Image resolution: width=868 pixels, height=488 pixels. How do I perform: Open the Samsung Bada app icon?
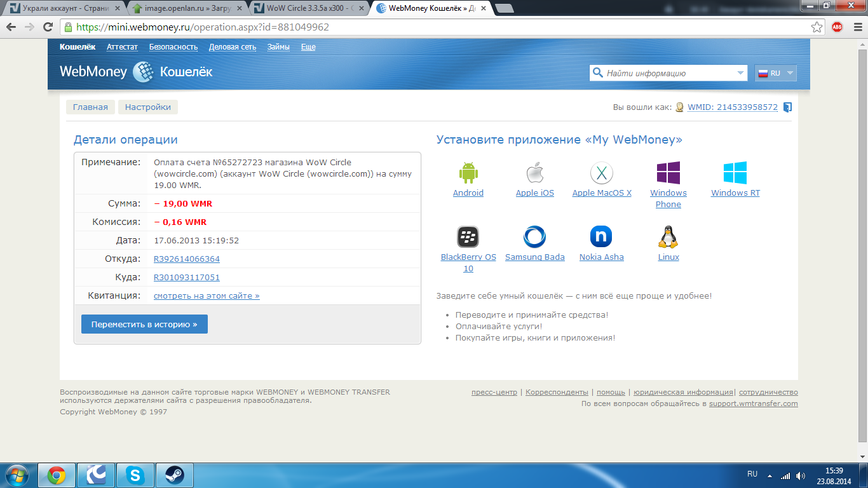[x=534, y=237]
